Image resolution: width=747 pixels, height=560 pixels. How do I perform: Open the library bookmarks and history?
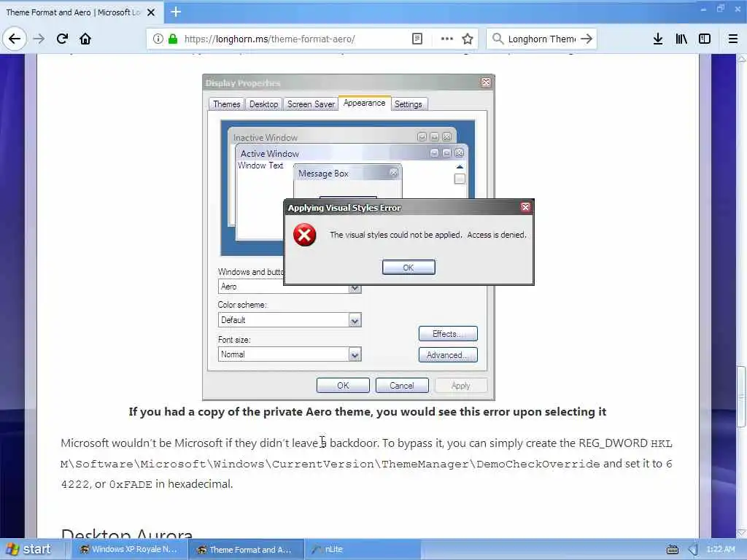pyautogui.click(x=681, y=39)
